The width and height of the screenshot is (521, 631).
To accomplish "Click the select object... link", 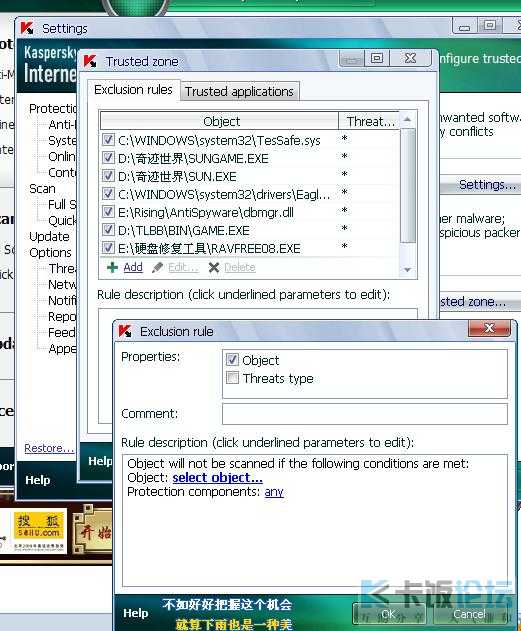I will [x=217, y=478].
